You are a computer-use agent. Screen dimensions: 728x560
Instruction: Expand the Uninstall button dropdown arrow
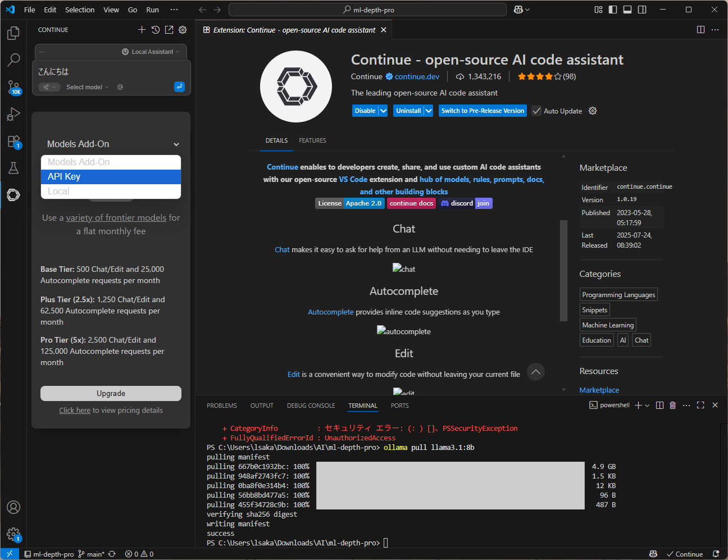pyautogui.click(x=429, y=111)
